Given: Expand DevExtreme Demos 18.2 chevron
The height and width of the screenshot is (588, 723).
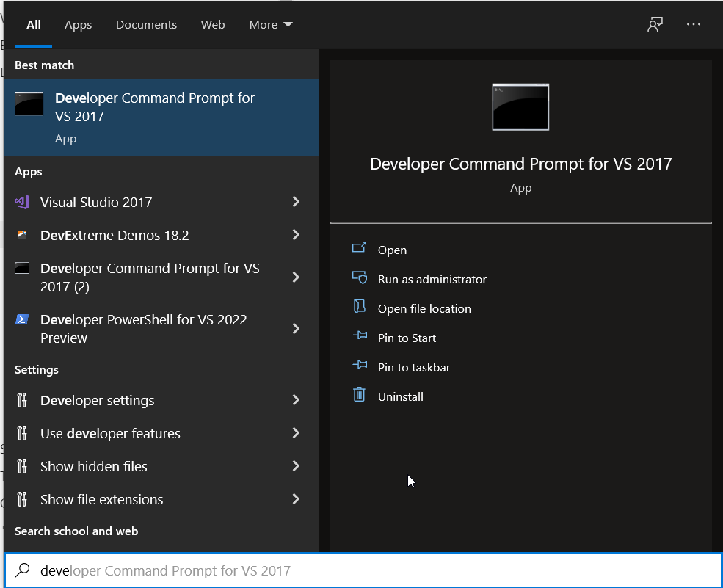Looking at the screenshot, I should click(296, 235).
